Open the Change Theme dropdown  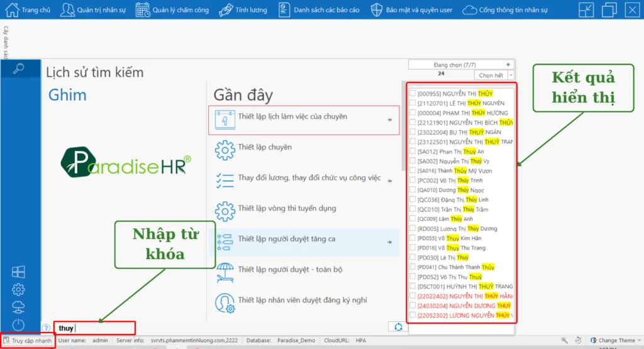616,340
